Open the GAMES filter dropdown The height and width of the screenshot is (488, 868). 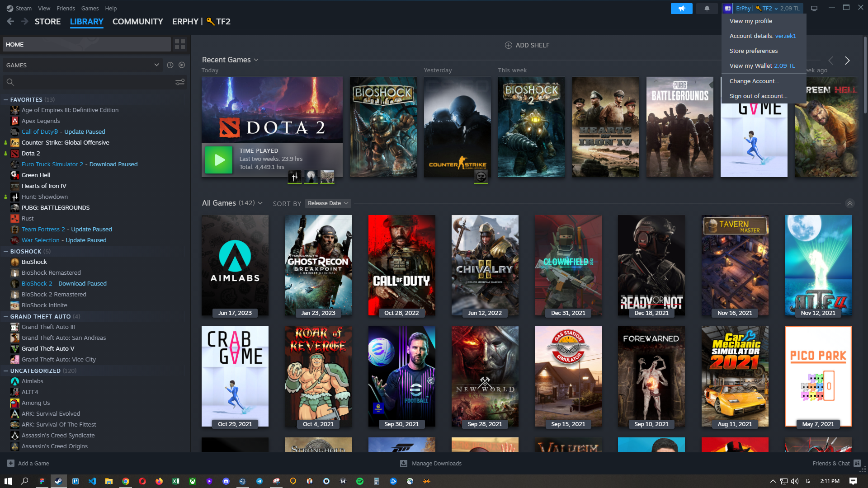pos(82,65)
